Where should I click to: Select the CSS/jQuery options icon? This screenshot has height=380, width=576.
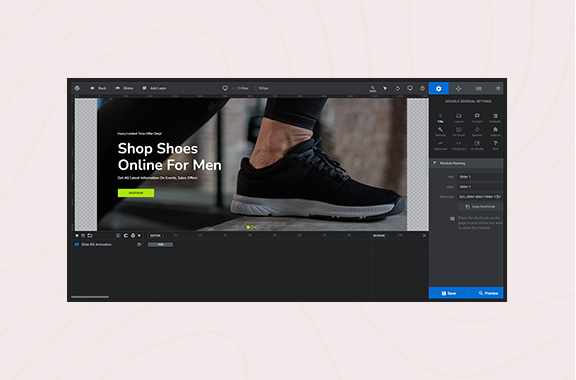coord(458,146)
